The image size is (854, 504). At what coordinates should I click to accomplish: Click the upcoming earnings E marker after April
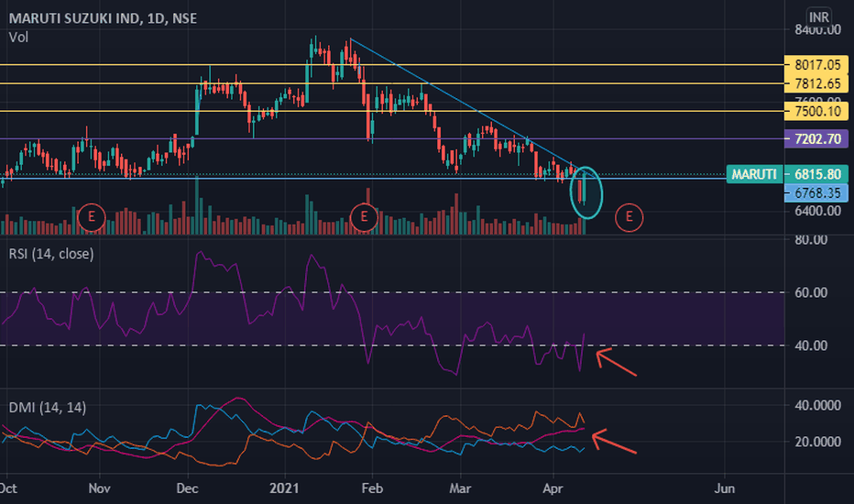(630, 217)
